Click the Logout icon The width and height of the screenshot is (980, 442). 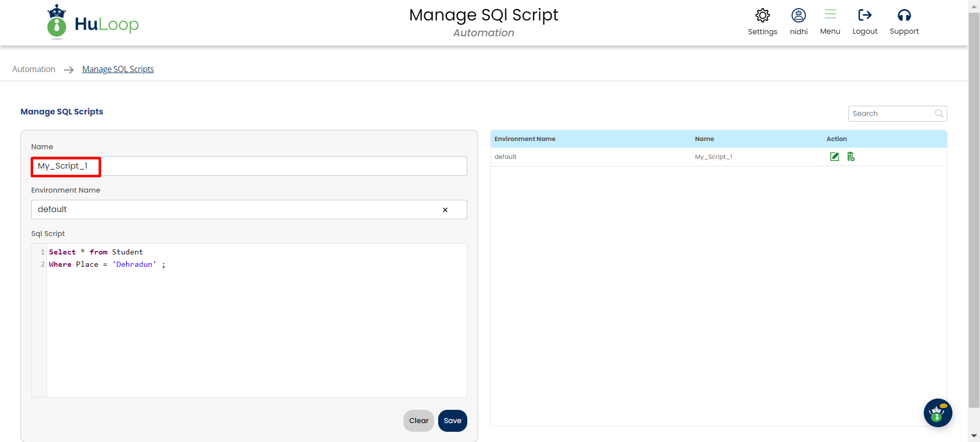click(865, 15)
